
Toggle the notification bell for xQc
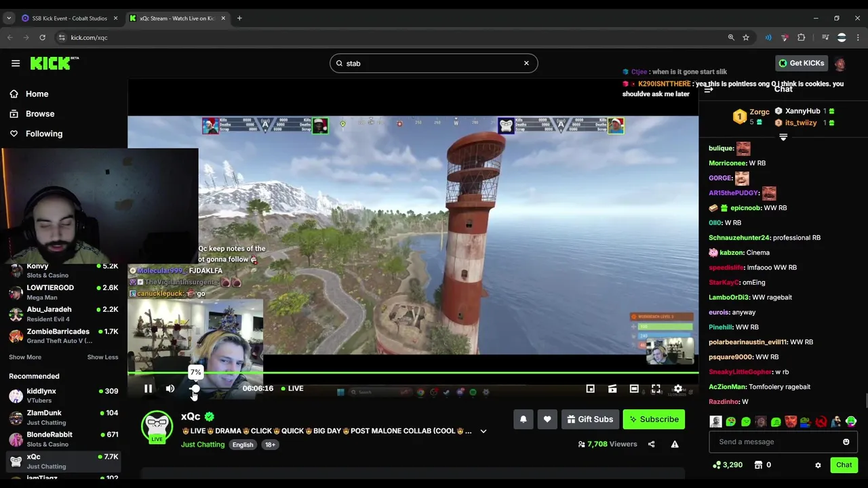523,420
